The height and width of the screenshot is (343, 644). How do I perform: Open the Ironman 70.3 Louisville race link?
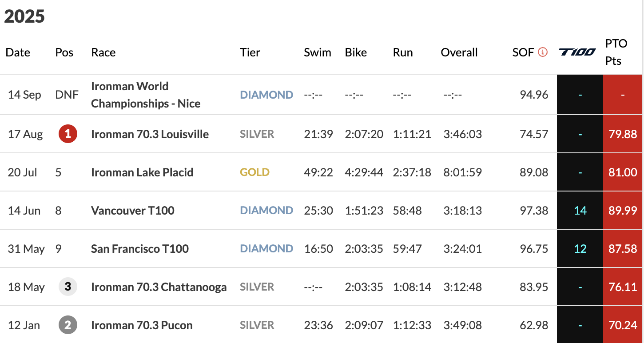point(150,134)
